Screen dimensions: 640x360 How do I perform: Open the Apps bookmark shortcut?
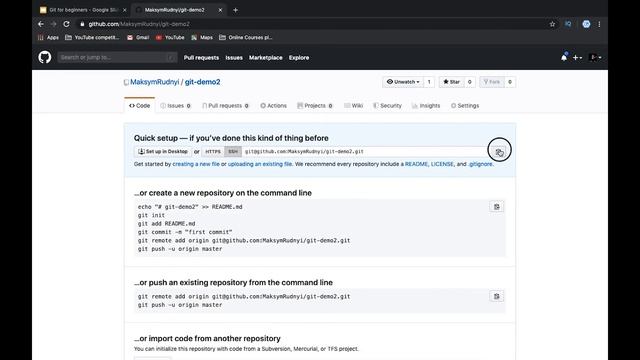click(x=48, y=38)
